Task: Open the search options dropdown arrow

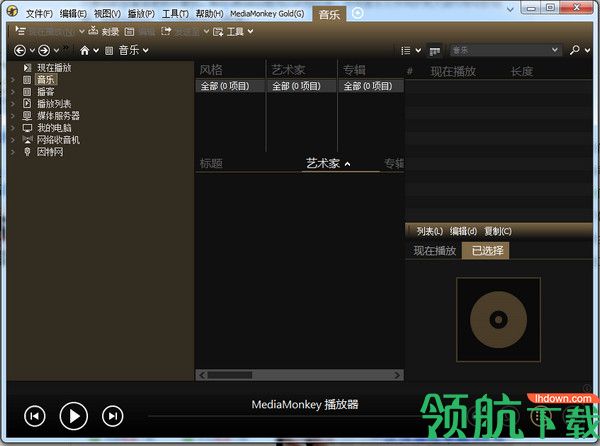Action: click(x=588, y=50)
